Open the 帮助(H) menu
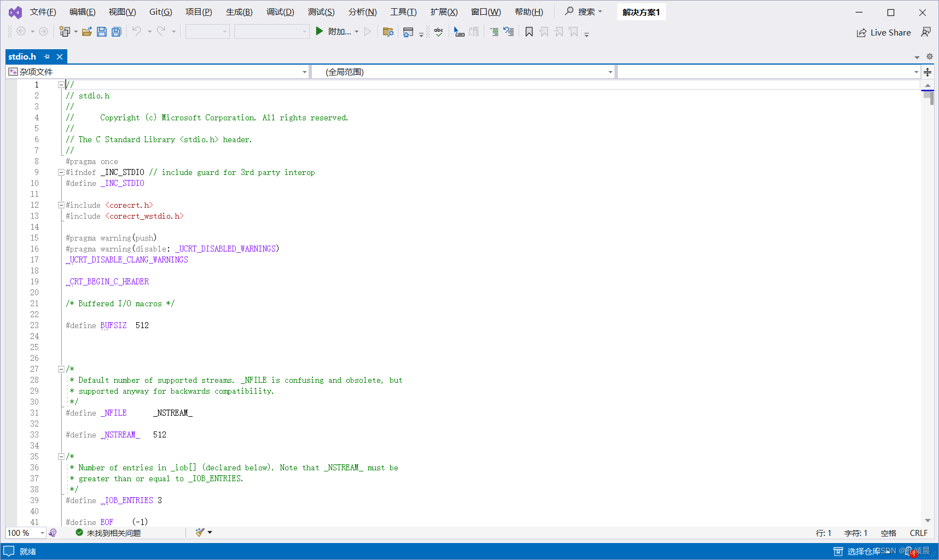939x560 pixels. pos(529,12)
